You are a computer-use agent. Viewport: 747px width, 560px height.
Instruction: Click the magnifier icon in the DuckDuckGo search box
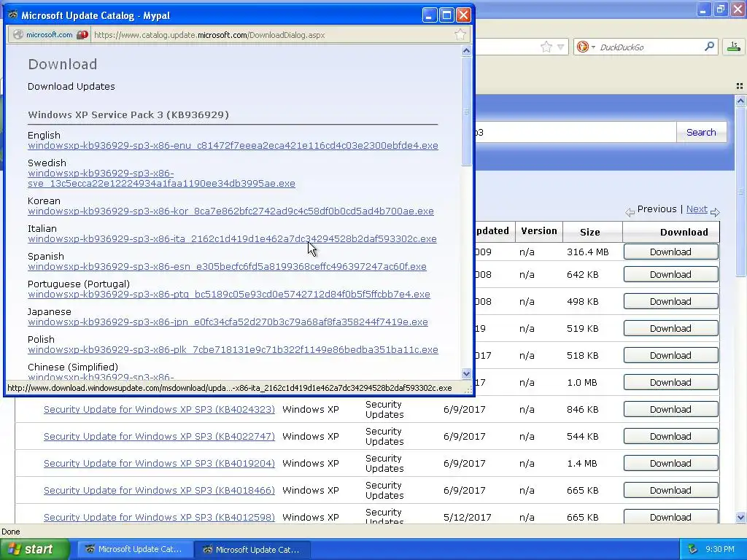(709, 46)
